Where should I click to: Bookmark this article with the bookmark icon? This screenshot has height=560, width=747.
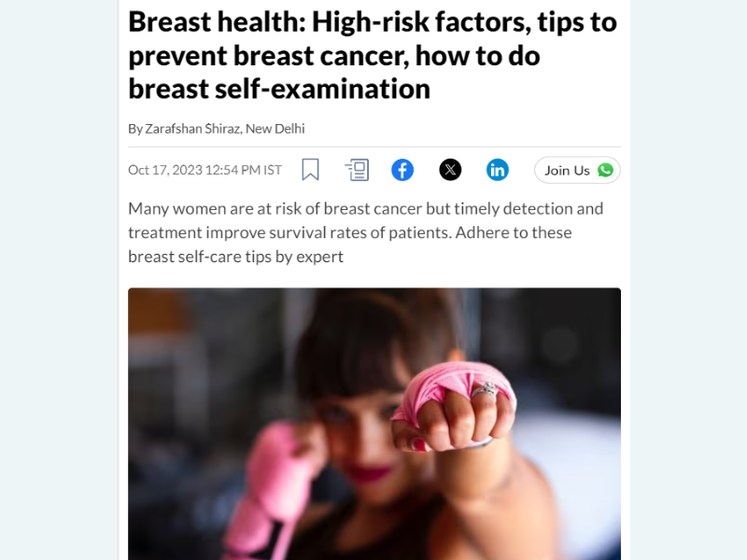tap(310, 170)
